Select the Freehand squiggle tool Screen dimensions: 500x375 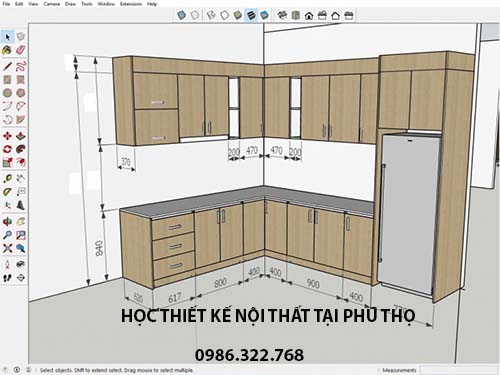(x=21, y=66)
